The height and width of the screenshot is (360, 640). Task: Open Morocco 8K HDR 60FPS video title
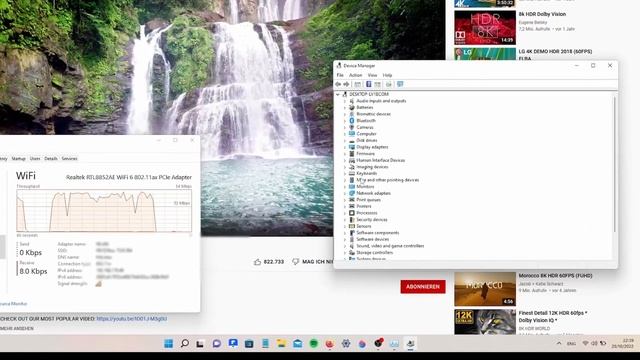(555, 276)
